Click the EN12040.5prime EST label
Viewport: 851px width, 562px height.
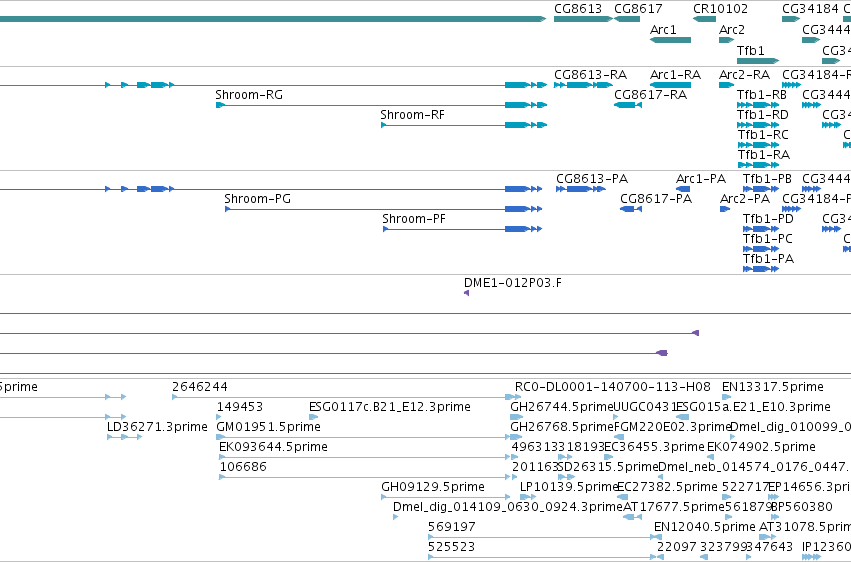pos(704,528)
